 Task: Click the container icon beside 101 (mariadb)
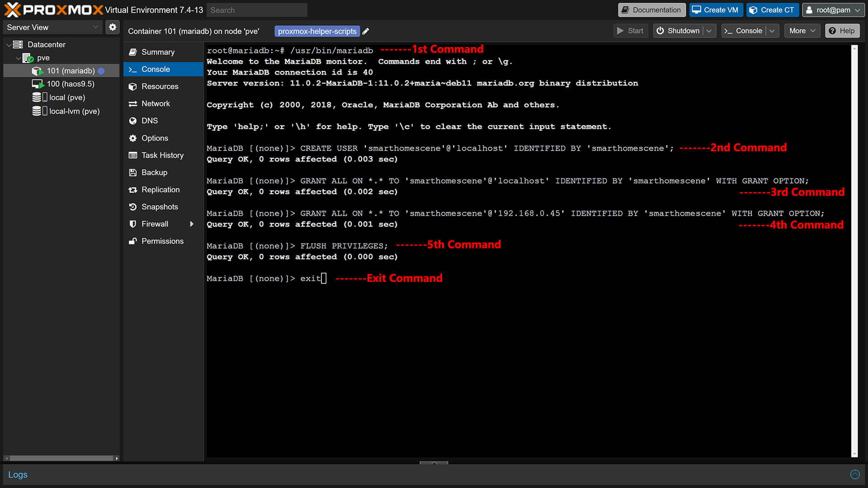pyautogui.click(x=37, y=71)
